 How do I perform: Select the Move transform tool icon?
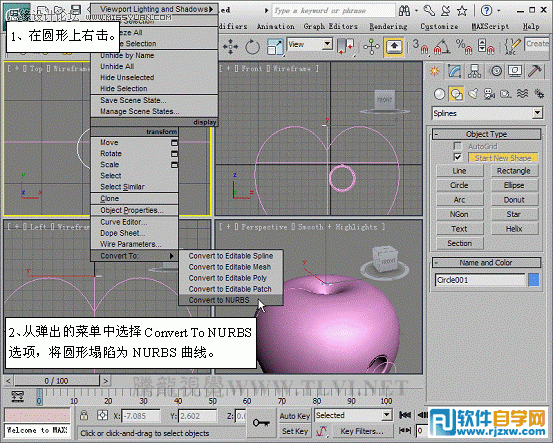[x=230, y=47]
